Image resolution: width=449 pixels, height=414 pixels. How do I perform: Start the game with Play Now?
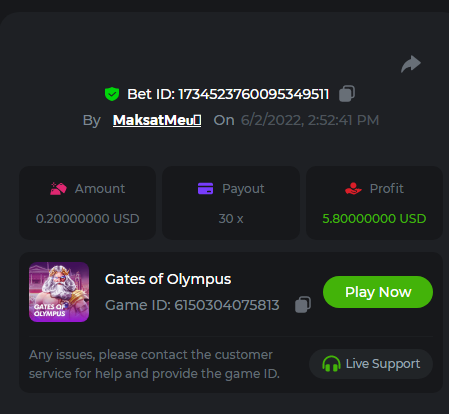coord(378,292)
